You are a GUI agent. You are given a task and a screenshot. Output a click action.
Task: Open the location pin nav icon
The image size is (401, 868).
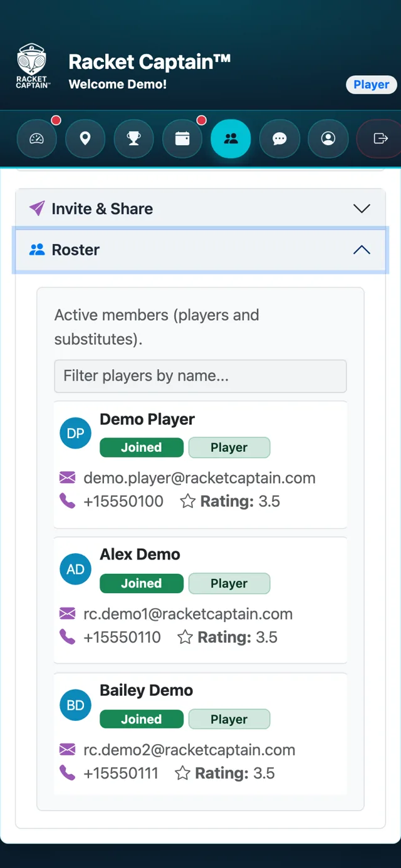click(85, 138)
